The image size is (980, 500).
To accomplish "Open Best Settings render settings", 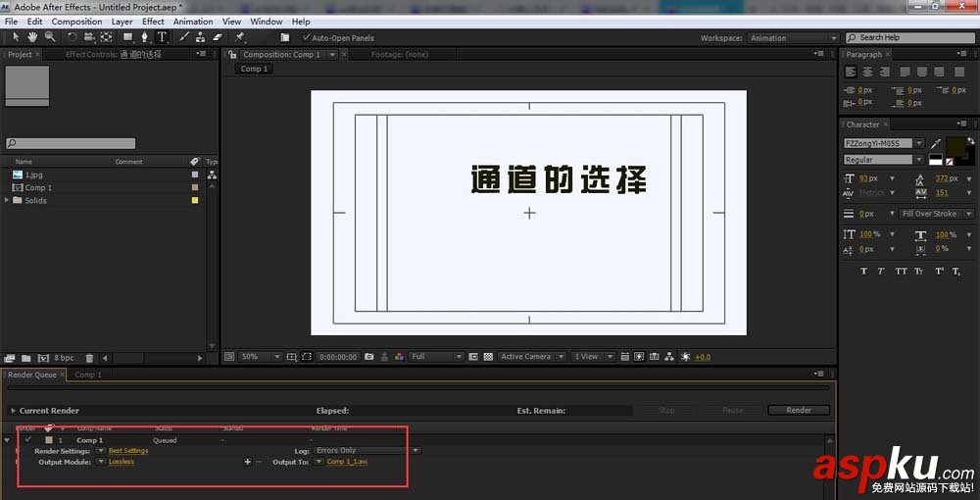I will [x=128, y=450].
